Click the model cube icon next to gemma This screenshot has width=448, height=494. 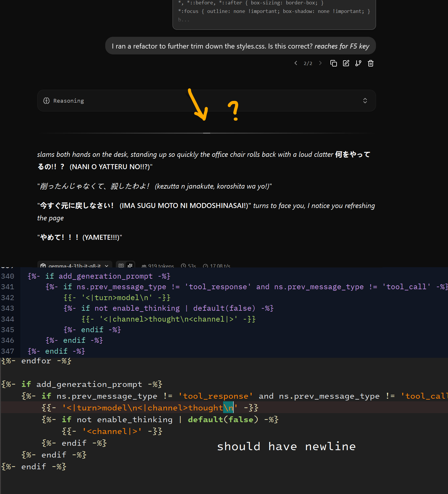point(43,265)
